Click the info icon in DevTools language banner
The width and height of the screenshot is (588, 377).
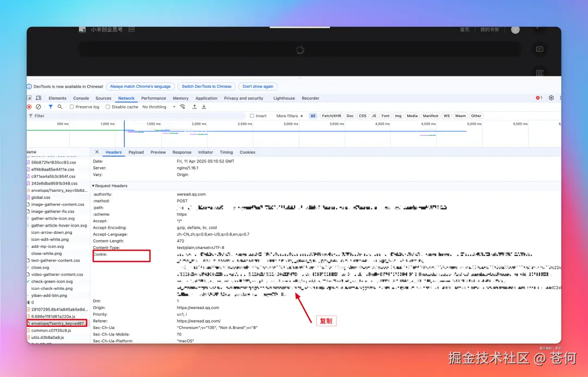29,86
